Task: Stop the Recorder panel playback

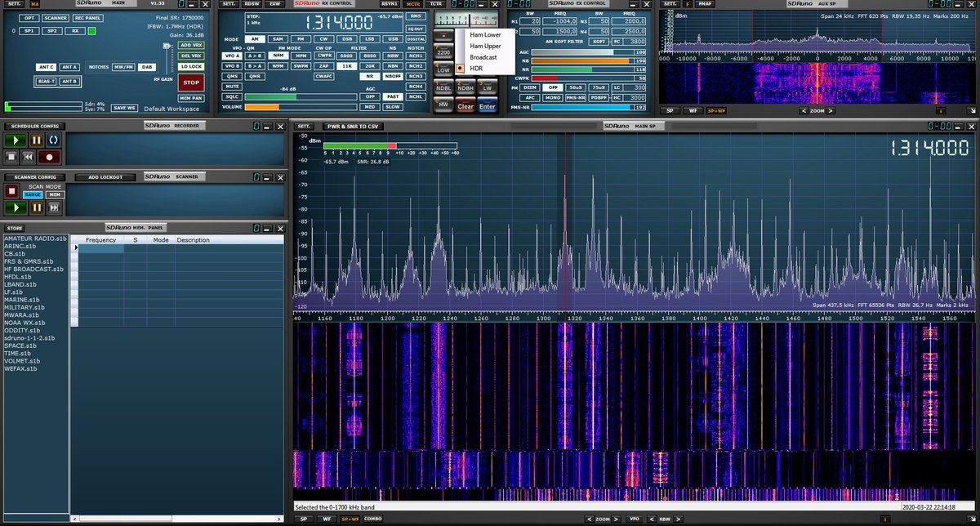Action: point(12,156)
